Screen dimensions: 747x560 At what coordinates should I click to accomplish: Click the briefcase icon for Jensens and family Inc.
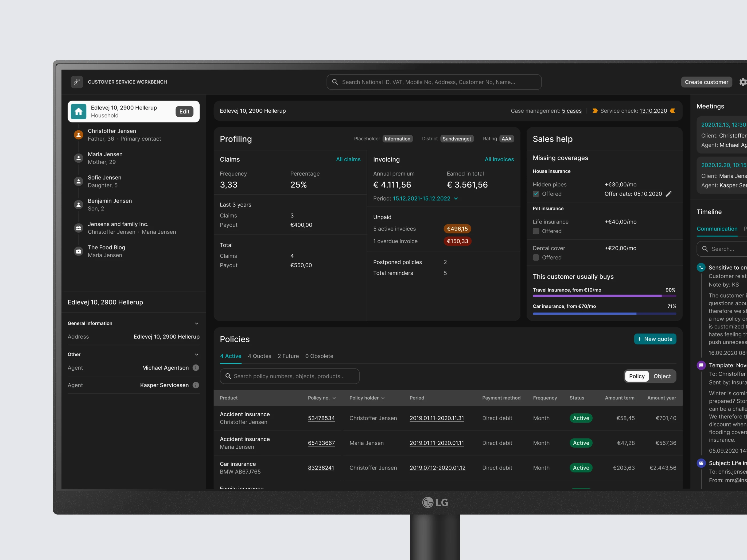click(x=78, y=228)
